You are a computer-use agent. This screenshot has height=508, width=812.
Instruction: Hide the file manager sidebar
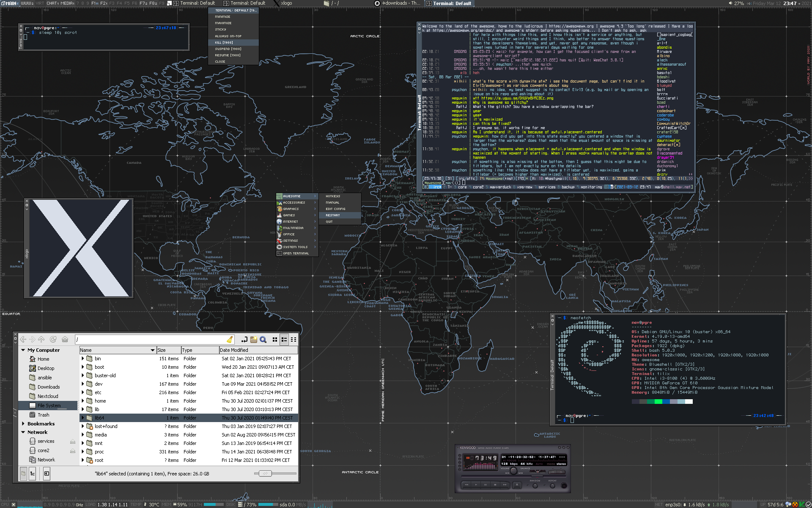(47, 474)
